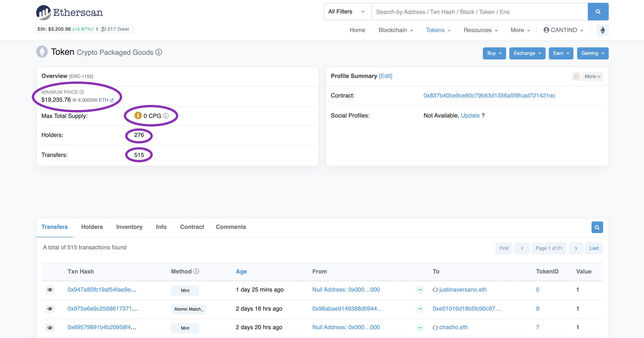Toggle eye preview for 0x975e6e9c transaction

tap(50, 309)
